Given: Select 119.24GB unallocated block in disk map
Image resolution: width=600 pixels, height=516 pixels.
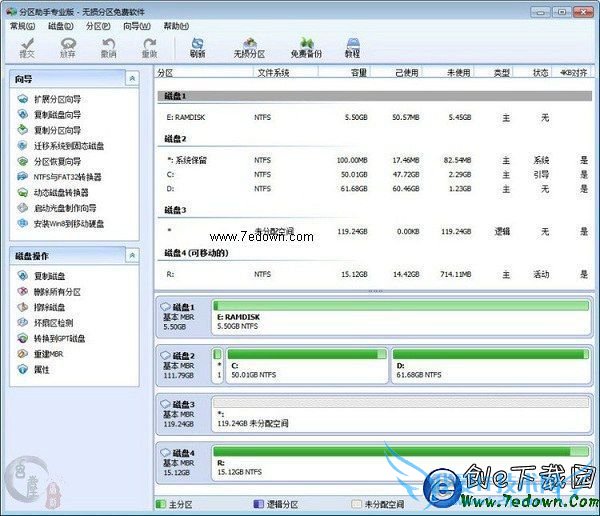Looking at the screenshot, I should coord(401,414).
